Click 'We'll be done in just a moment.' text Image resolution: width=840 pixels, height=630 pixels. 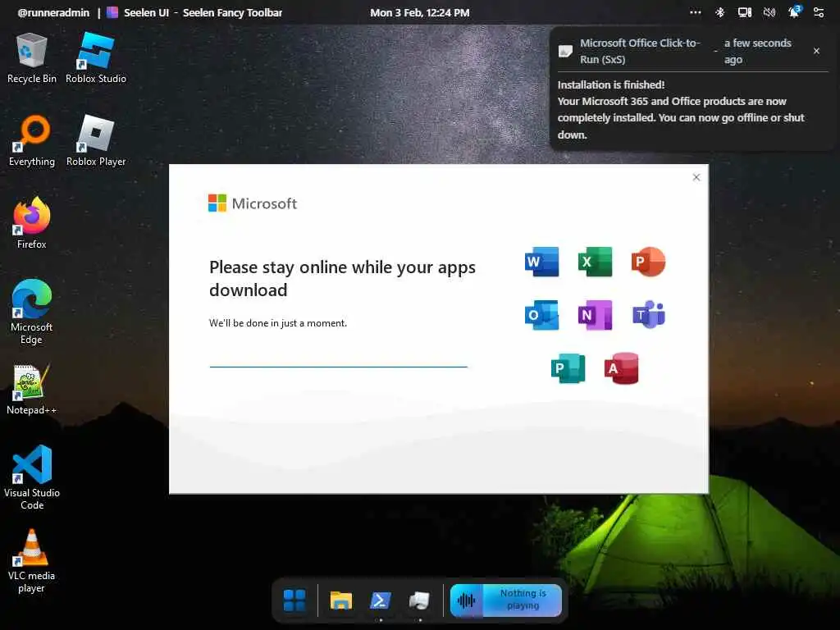coord(277,323)
